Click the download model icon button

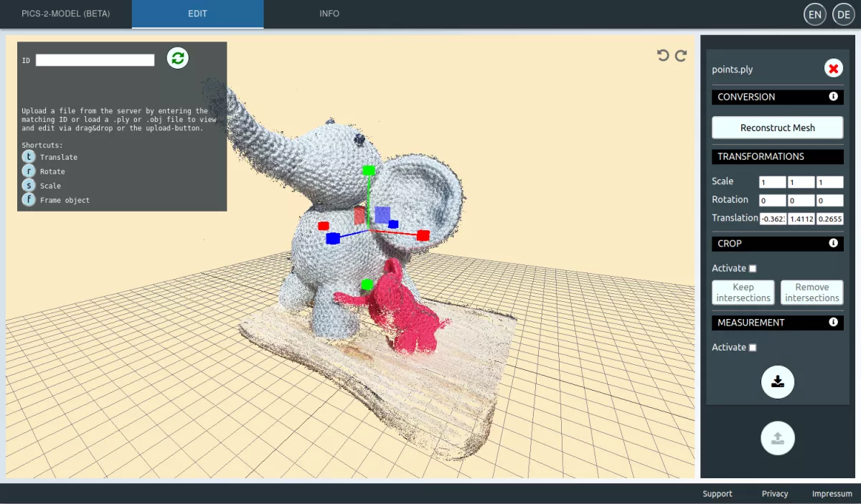click(777, 381)
